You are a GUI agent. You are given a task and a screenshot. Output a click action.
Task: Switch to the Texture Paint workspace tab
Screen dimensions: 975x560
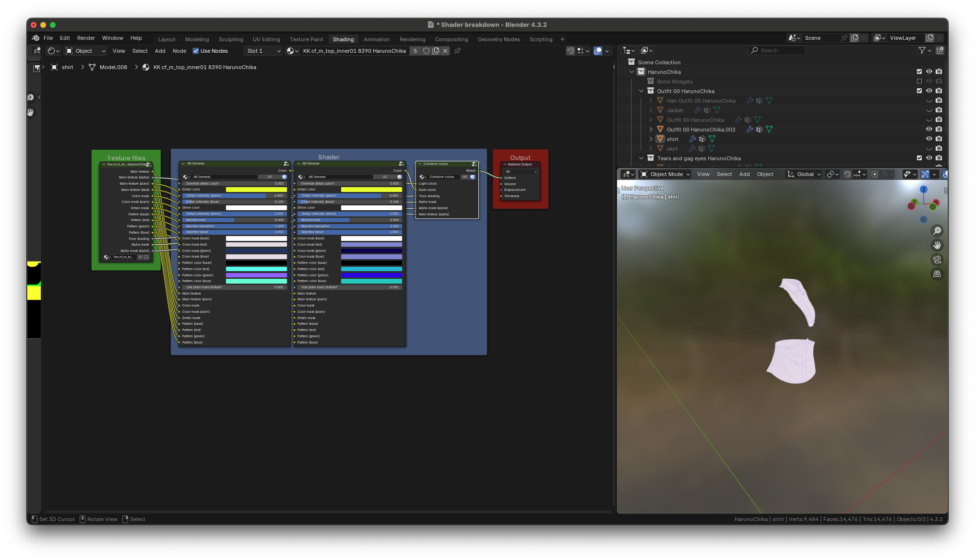click(x=306, y=39)
